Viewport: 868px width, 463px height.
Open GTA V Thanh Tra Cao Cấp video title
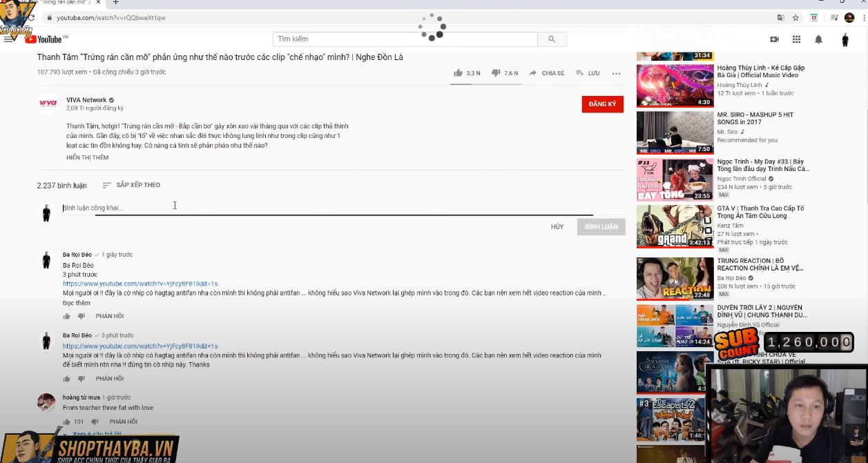click(x=760, y=212)
